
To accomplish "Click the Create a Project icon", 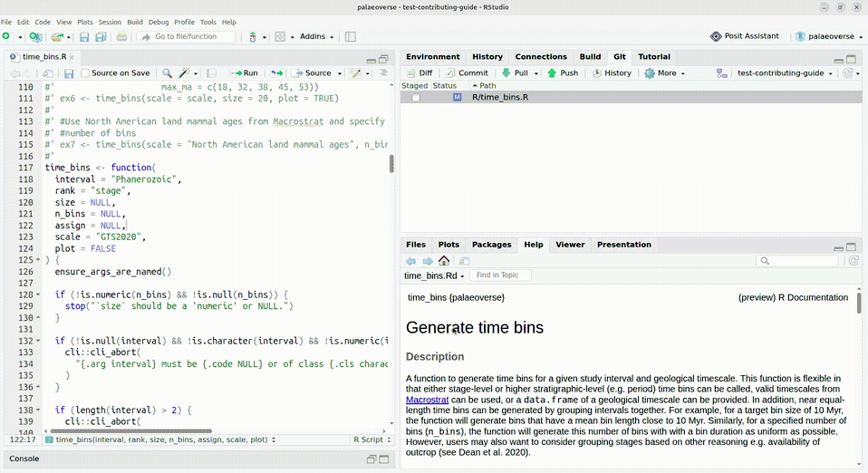I will coord(35,36).
